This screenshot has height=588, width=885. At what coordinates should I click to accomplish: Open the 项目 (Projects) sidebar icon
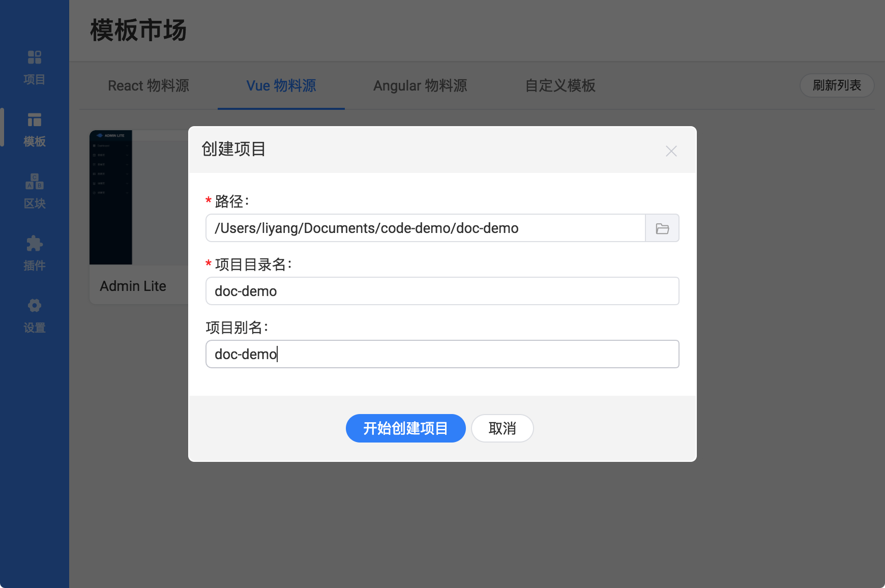[34, 66]
